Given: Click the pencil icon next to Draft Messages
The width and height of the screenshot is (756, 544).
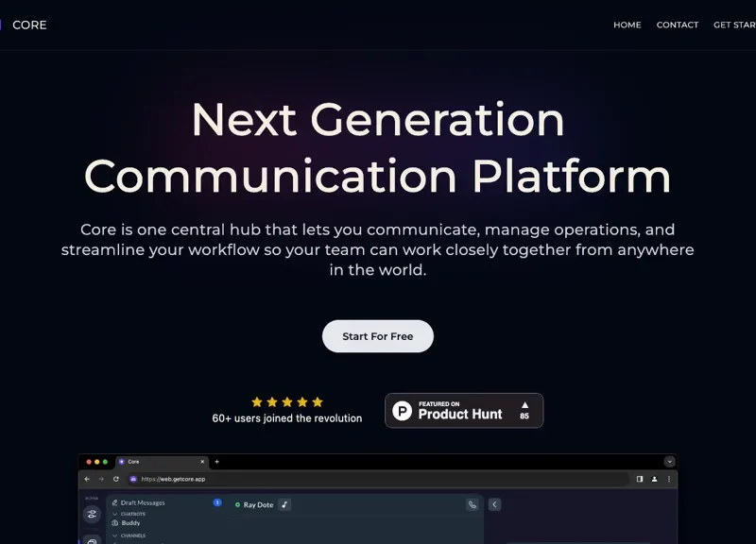Looking at the screenshot, I should pyautogui.click(x=114, y=502).
